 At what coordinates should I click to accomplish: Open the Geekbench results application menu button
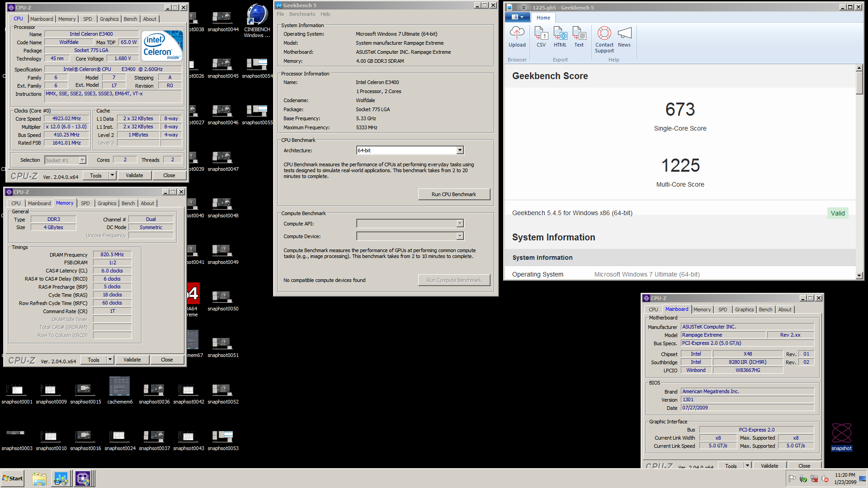(x=517, y=17)
